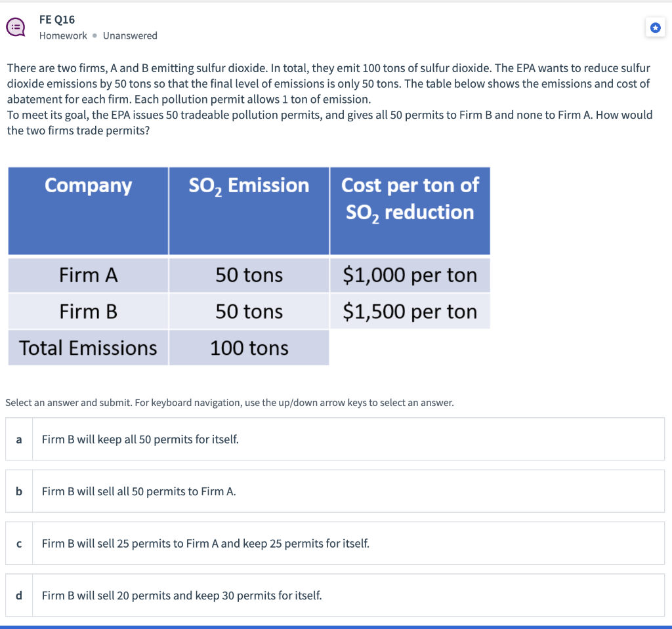
Task: Click the 'Unanswered' status text
Action: tap(130, 35)
